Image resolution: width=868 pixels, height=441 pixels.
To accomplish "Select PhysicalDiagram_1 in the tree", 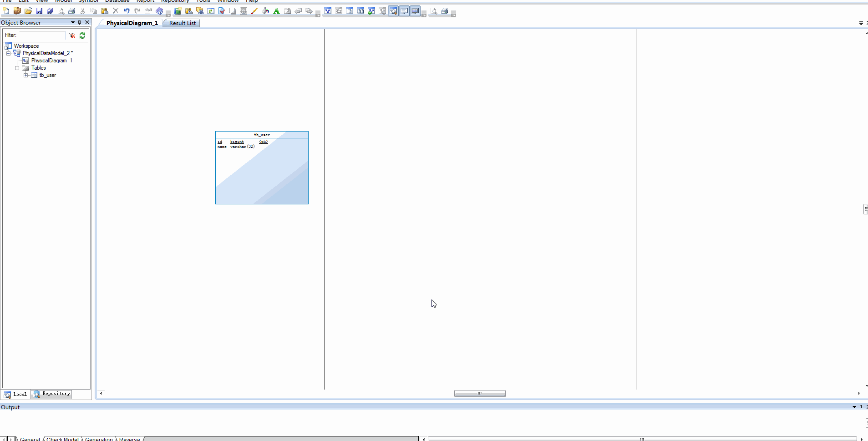I will [x=51, y=61].
